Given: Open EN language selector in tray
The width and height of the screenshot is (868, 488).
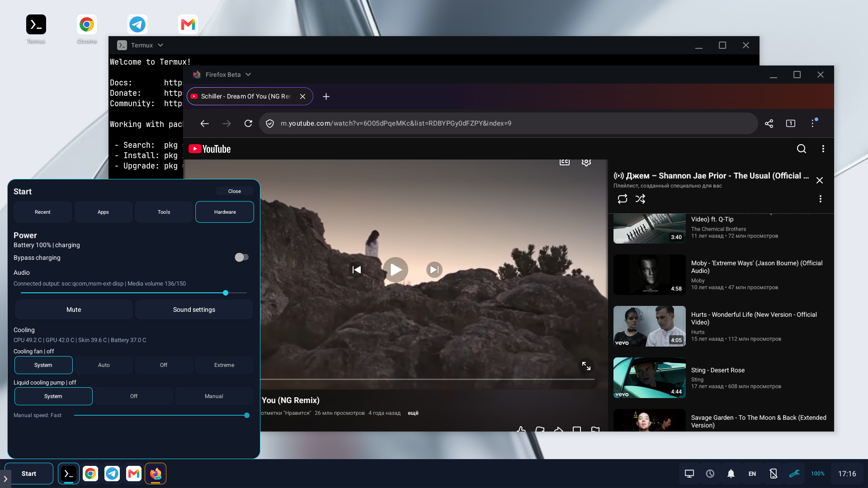Looking at the screenshot, I should coord(752,474).
